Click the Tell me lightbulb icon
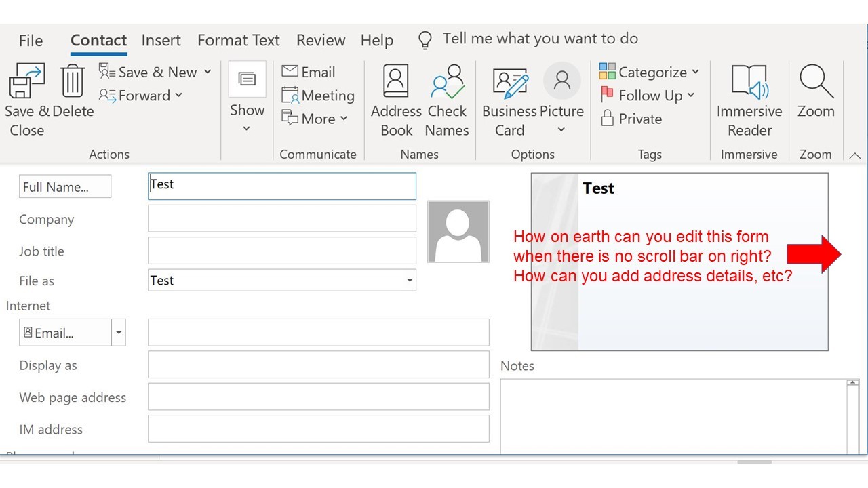Screen dimensions: 868x488 coord(425,41)
